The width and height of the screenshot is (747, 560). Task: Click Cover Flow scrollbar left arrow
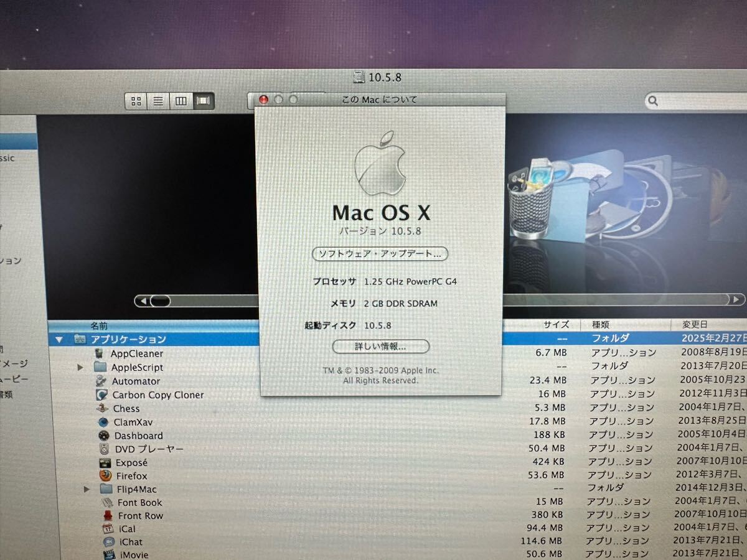pyautogui.click(x=144, y=301)
